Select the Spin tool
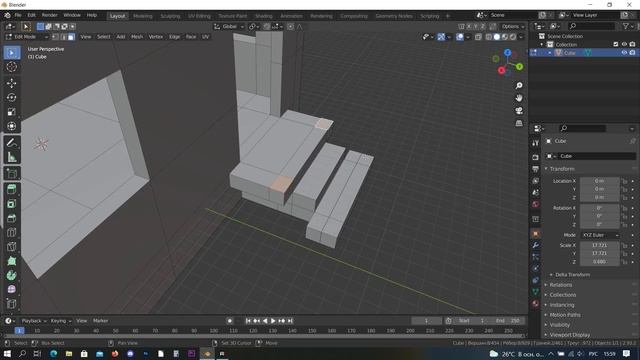Screen dimensions: 640x360 click(x=11, y=275)
